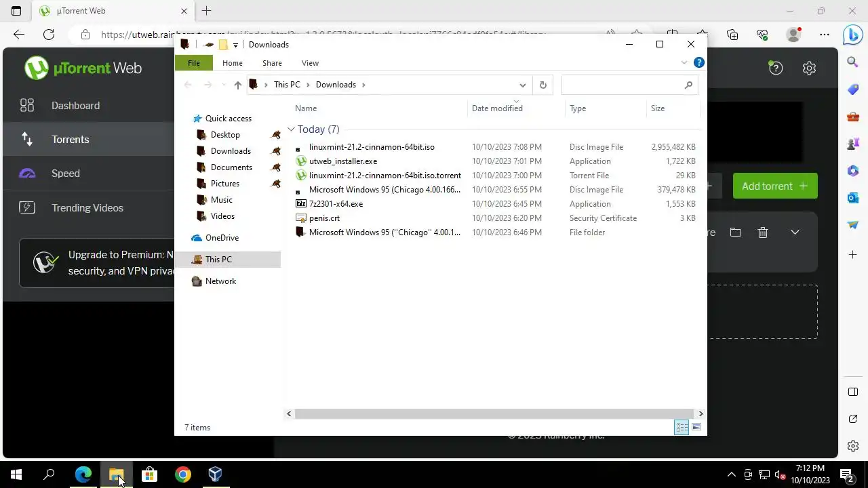Click the Explorer search box
The width and height of the screenshot is (868, 488).
629,85
